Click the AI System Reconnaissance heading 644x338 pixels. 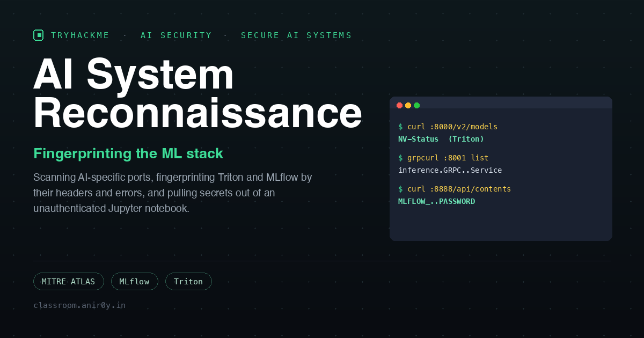[197, 93]
